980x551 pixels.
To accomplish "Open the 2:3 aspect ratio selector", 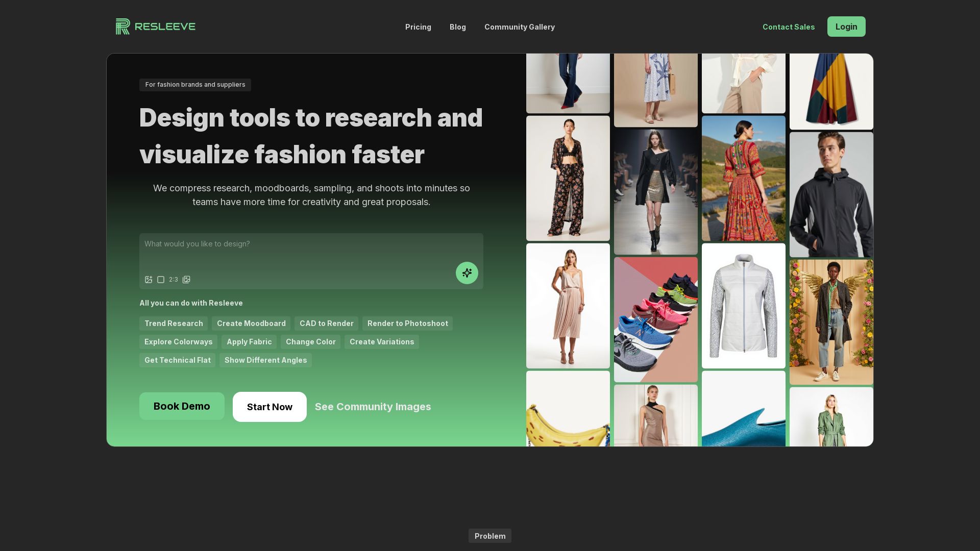I will coord(174,280).
